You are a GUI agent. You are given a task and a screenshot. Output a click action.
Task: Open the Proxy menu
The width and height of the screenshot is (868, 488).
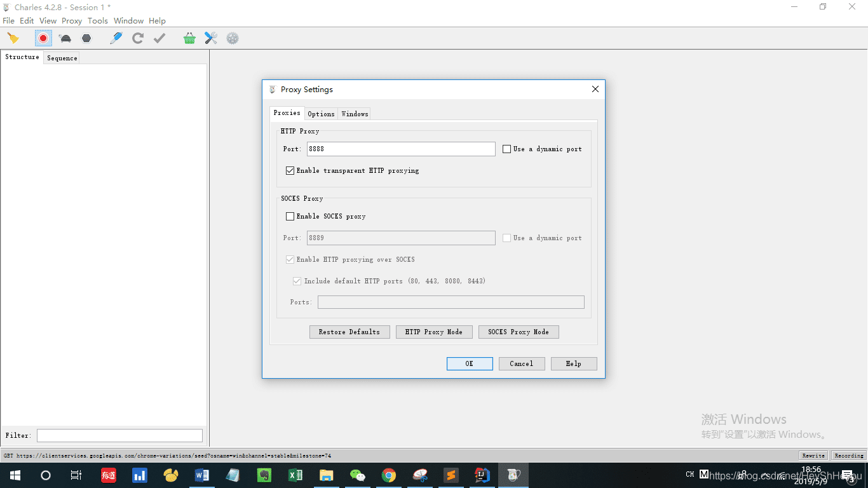(72, 20)
